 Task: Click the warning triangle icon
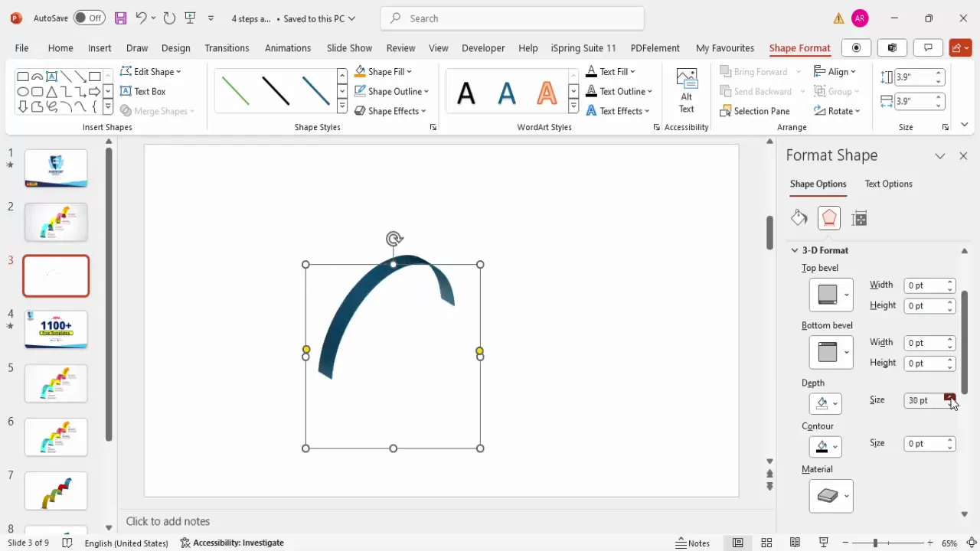click(x=839, y=18)
